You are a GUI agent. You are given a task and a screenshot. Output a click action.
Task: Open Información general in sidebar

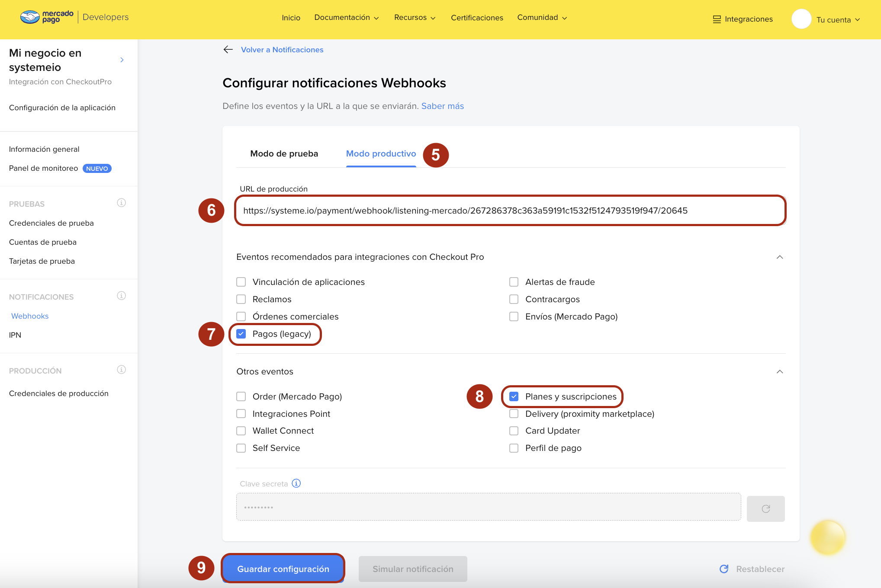44,149
